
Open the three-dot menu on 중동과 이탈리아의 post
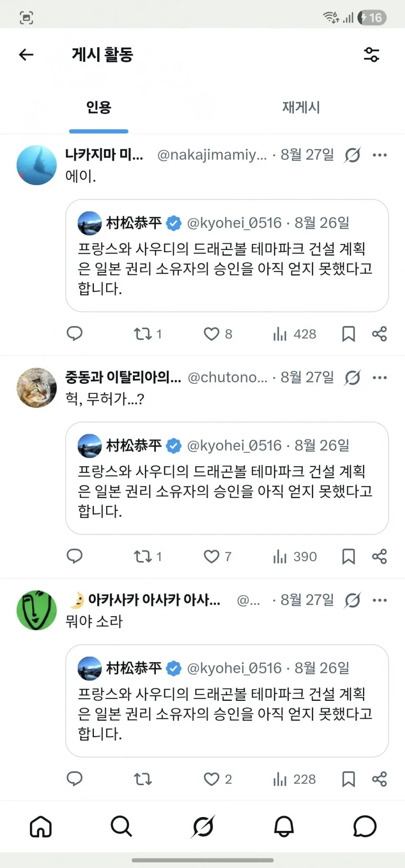click(380, 378)
